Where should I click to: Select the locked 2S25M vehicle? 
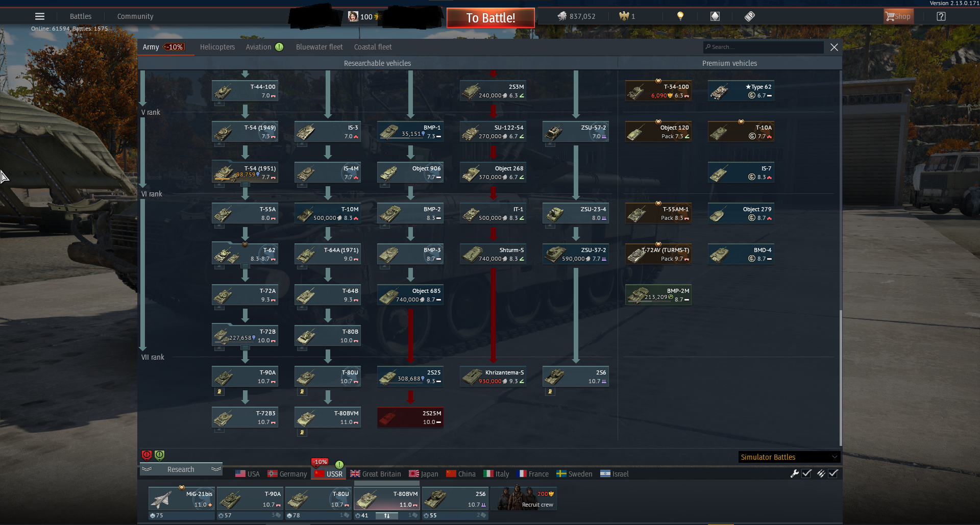coord(410,417)
